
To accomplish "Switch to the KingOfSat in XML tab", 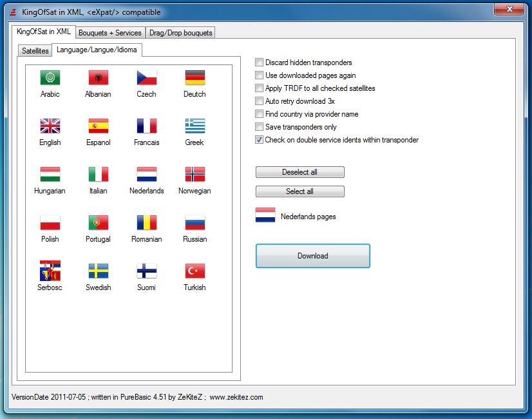I will 43,32.
